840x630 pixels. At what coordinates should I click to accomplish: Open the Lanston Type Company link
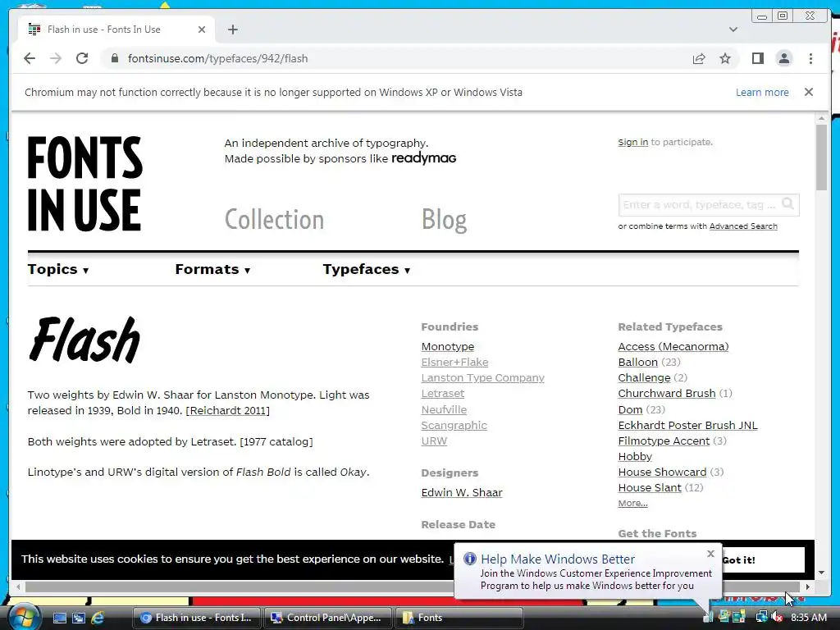[x=482, y=377]
